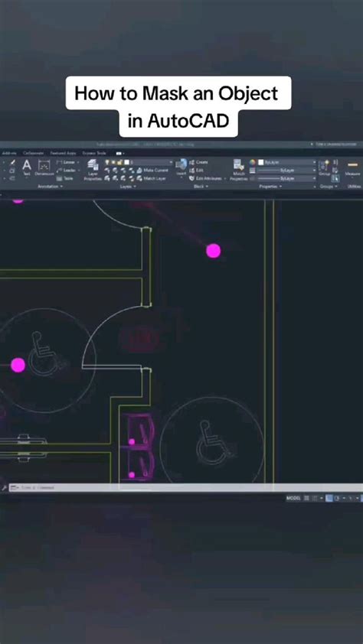
Task: Select the Text annotation tool
Action: pos(26,168)
